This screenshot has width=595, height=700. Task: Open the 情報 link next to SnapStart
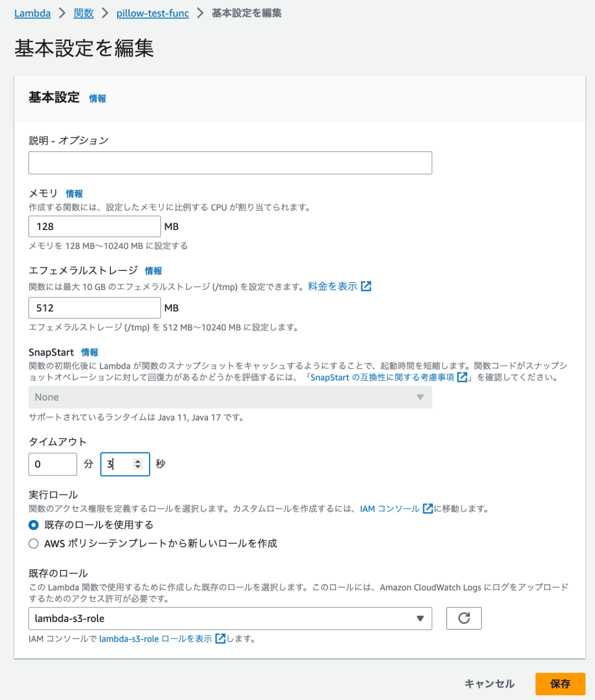coord(90,352)
